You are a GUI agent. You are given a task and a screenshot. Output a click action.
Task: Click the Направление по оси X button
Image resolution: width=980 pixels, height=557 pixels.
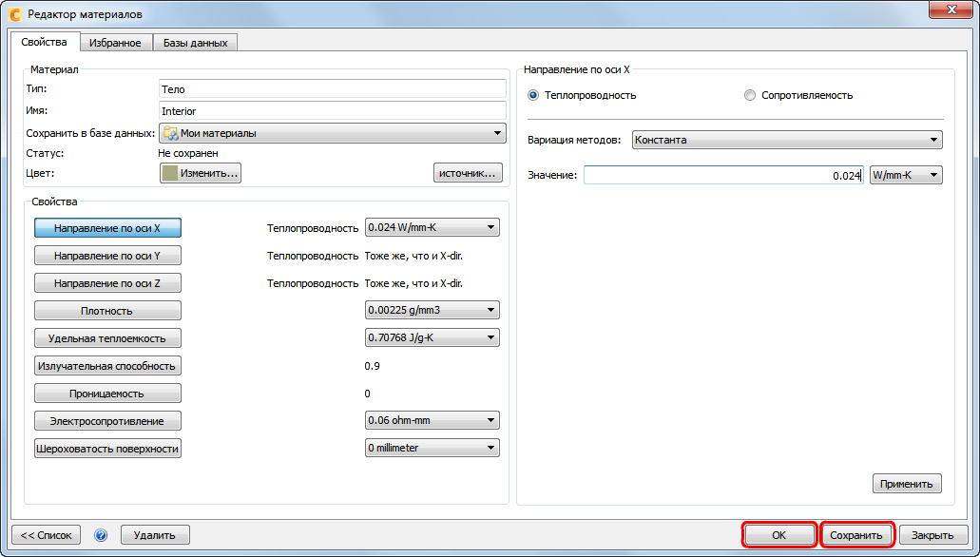click(107, 228)
